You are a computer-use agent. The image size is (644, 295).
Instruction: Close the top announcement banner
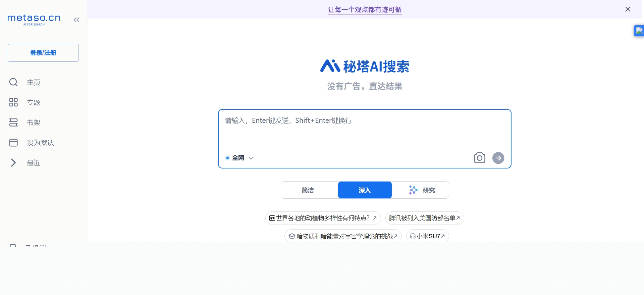coord(628,9)
